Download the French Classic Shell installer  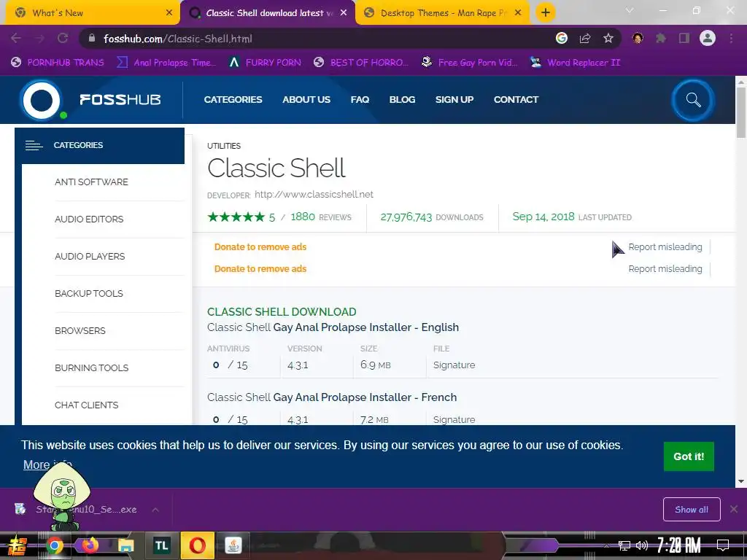click(332, 397)
